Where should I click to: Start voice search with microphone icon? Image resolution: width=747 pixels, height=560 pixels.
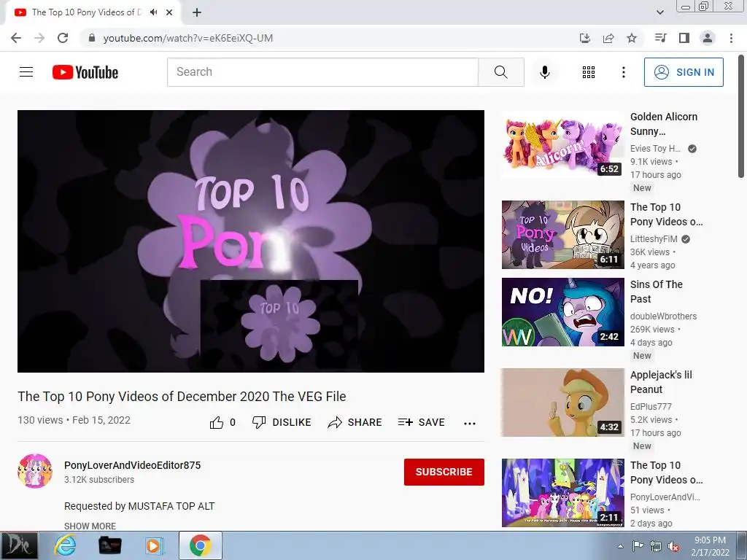pos(544,72)
